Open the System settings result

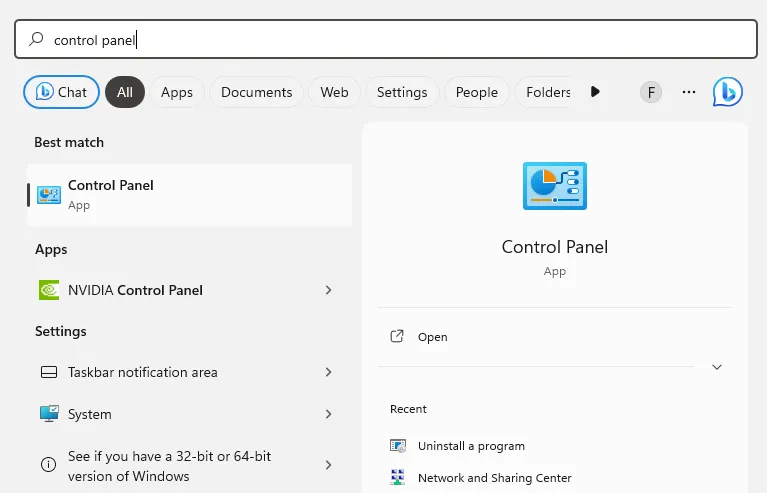pyautogui.click(x=190, y=414)
